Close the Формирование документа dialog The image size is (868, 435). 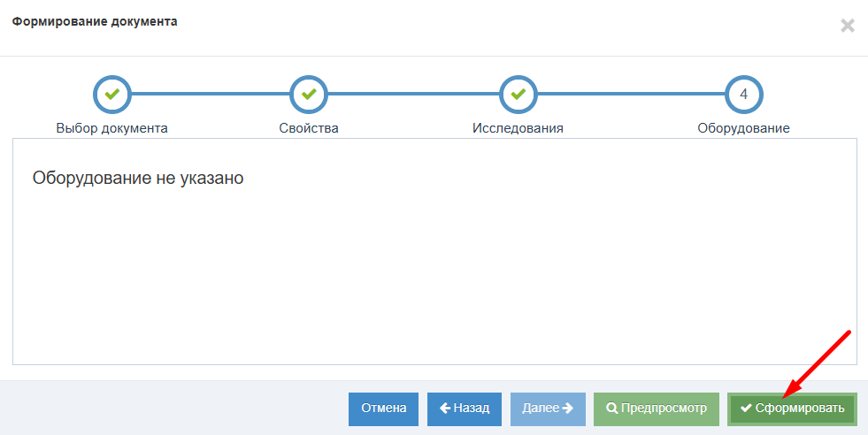pos(847,26)
